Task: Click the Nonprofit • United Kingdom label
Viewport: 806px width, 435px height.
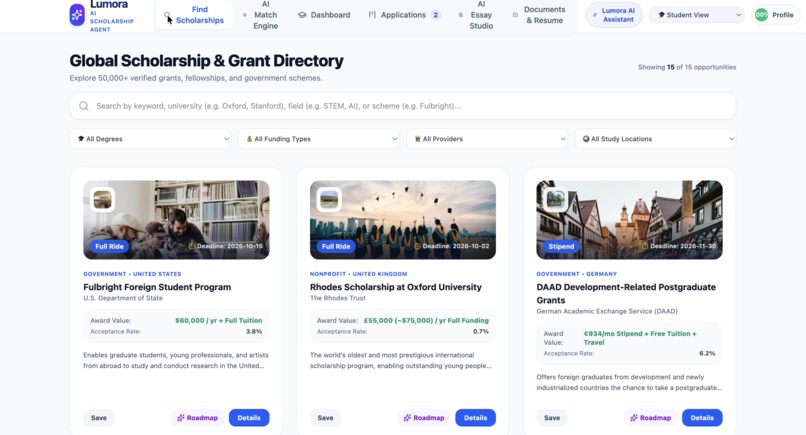Action: coord(358,274)
